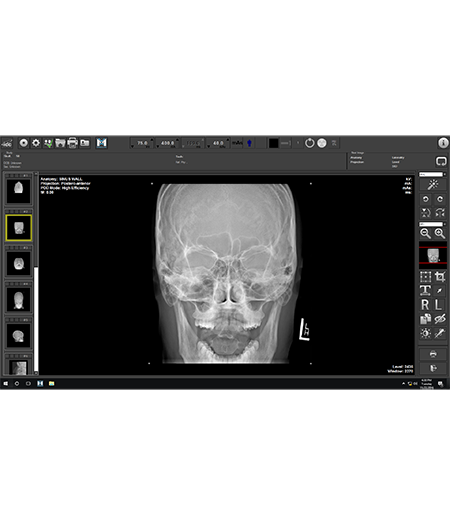
Task: Increase the kV value with up arrow
Action: pyautogui.click(x=152, y=139)
